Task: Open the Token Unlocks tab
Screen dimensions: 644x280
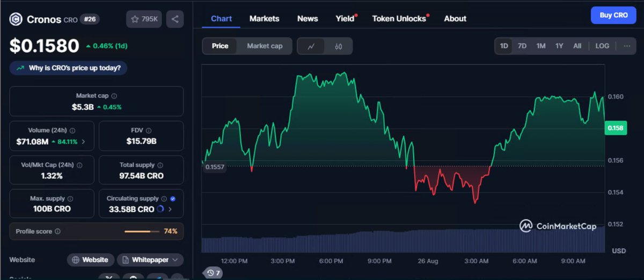Action: tap(399, 18)
